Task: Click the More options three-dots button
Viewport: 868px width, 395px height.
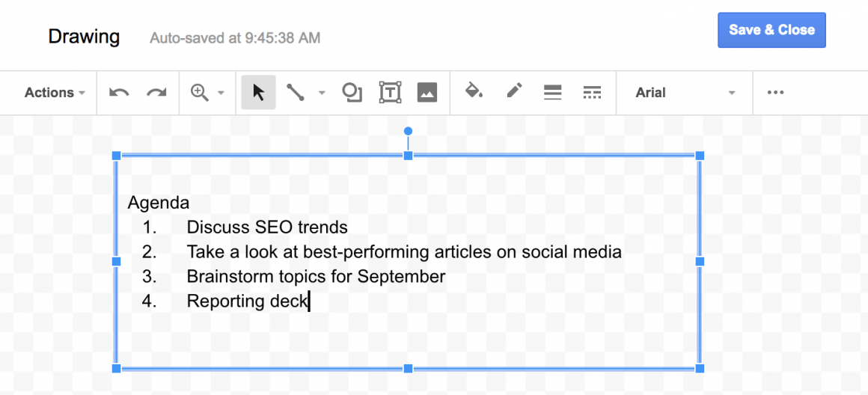Action: [775, 92]
